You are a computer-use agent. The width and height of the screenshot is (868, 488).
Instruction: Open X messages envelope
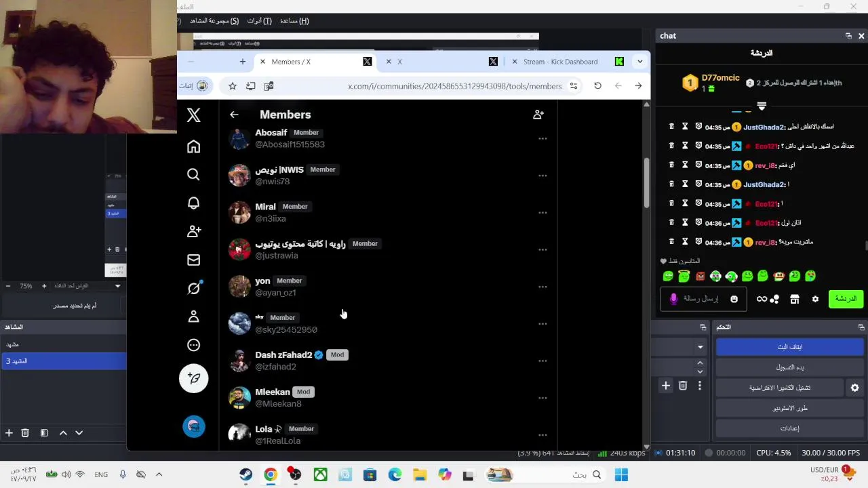pyautogui.click(x=194, y=260)
